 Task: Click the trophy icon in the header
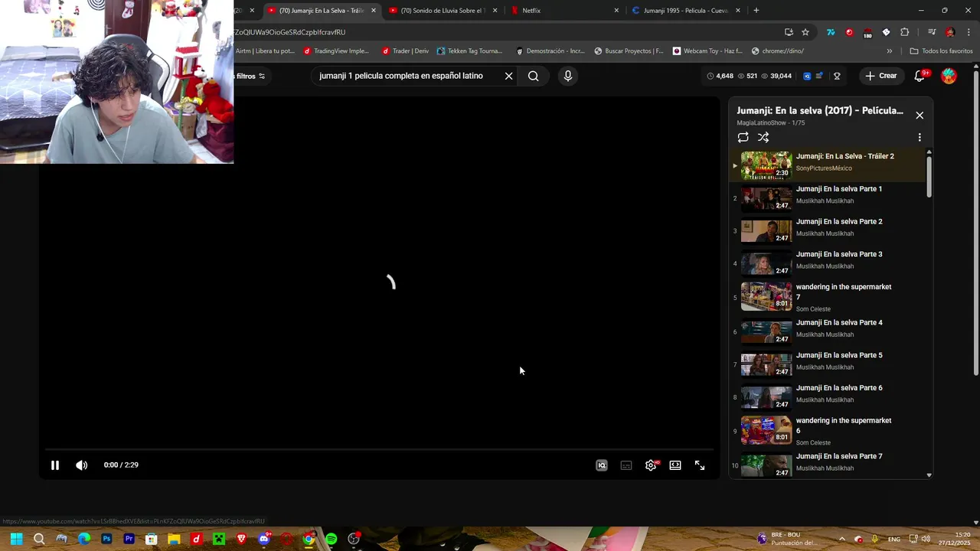[x=837, y=76]
